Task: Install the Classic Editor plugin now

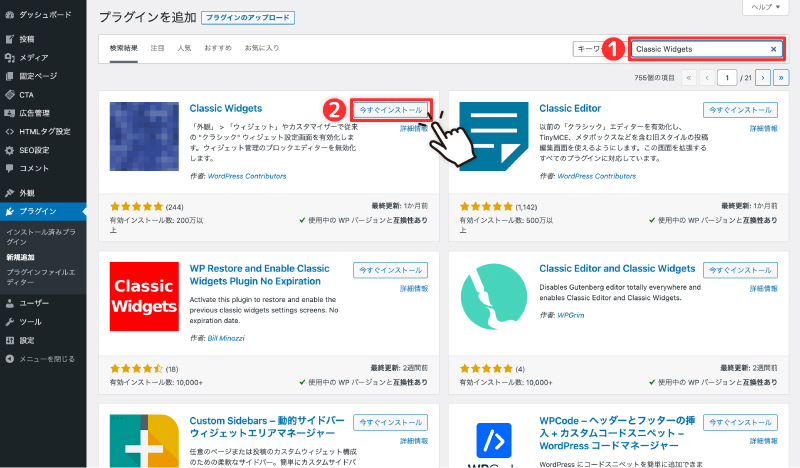Action: pyautogui.click(x=740, y=110)
